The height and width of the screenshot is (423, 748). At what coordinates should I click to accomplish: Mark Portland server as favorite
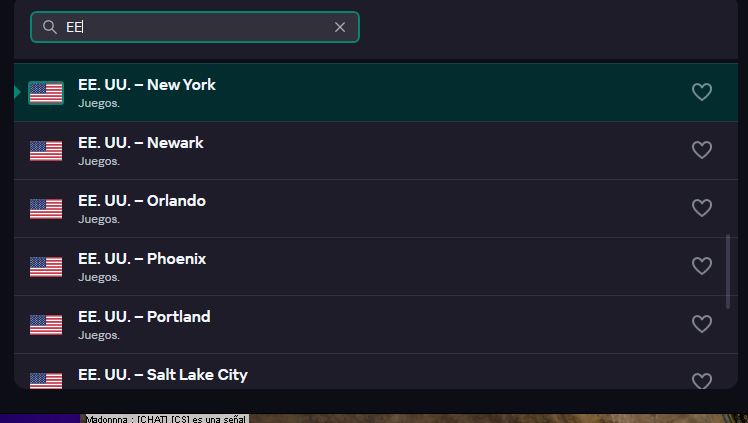702,324
